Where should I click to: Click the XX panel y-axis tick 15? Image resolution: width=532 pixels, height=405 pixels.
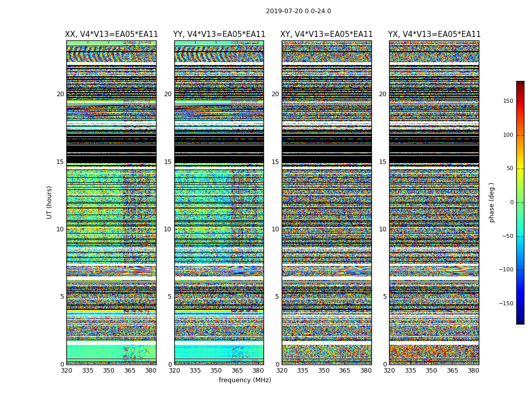pyautogui.click(x=60, y=162)
